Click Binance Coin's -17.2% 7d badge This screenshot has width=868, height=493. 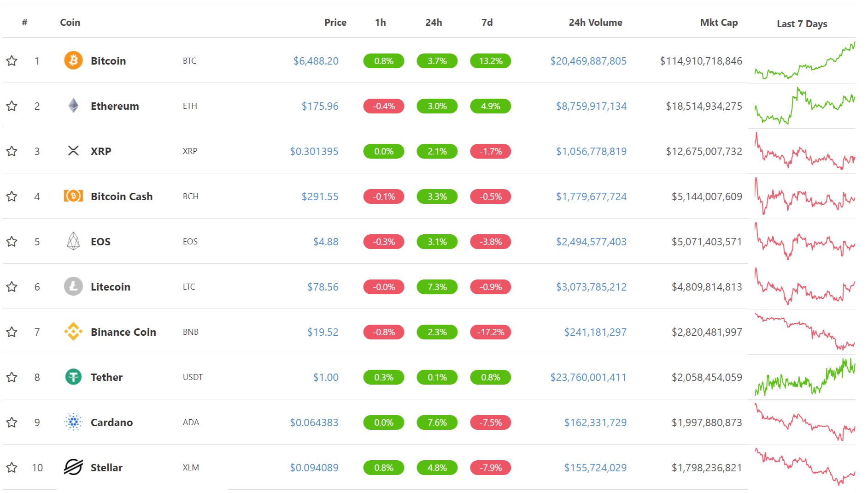click(x=491, y=332)
